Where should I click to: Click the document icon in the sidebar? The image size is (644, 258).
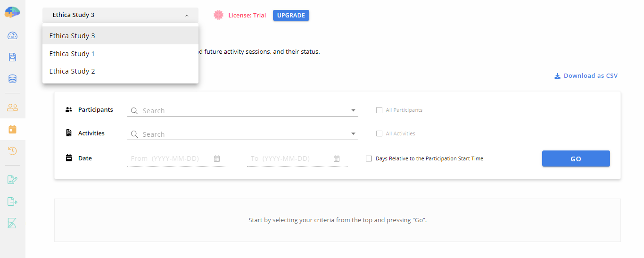pos(13,57)
